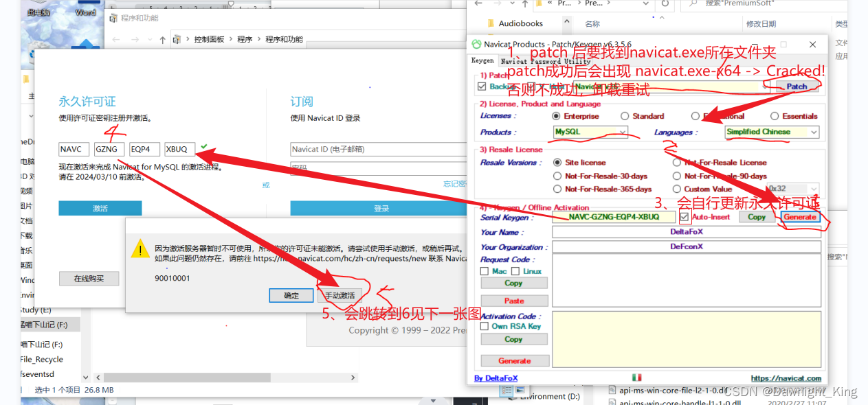Enable the Mac request code checkbox
The image size is (868, 405).
click(485, 271)
